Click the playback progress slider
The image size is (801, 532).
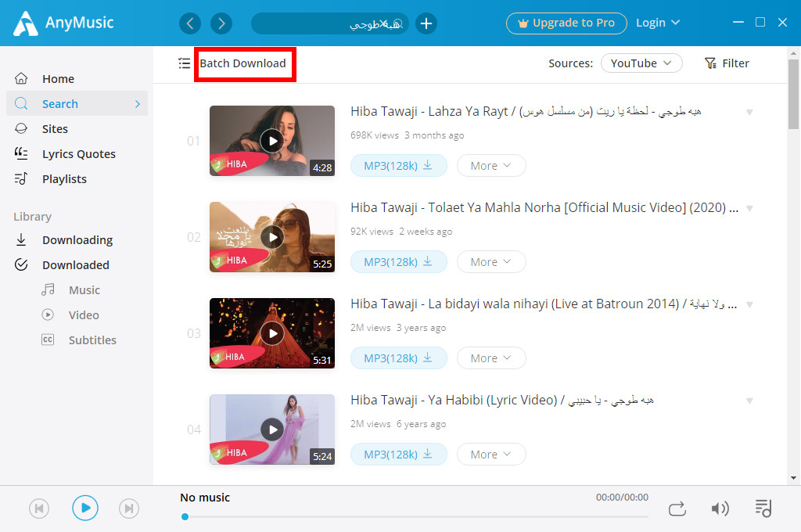pyautogui.click(x=415, y=516)
